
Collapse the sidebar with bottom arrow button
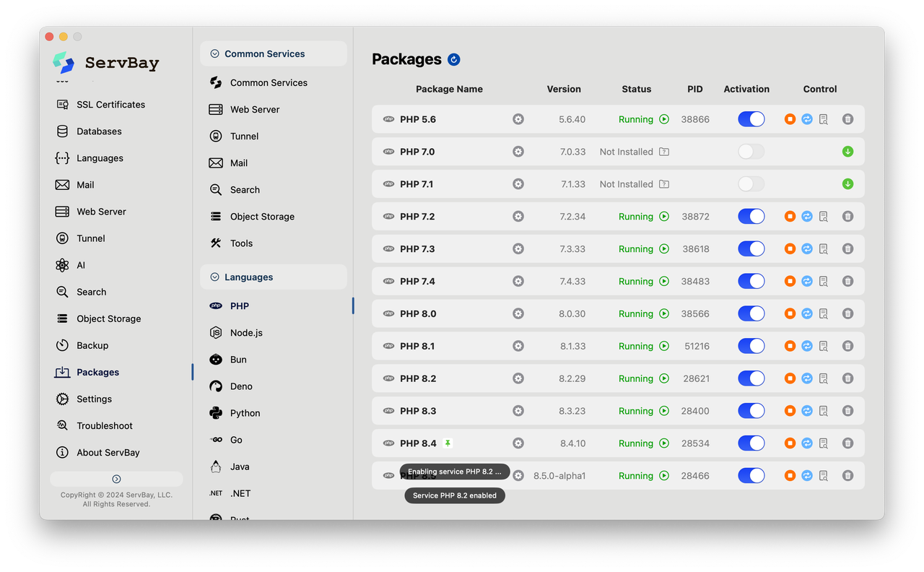(x=116, y=479)
